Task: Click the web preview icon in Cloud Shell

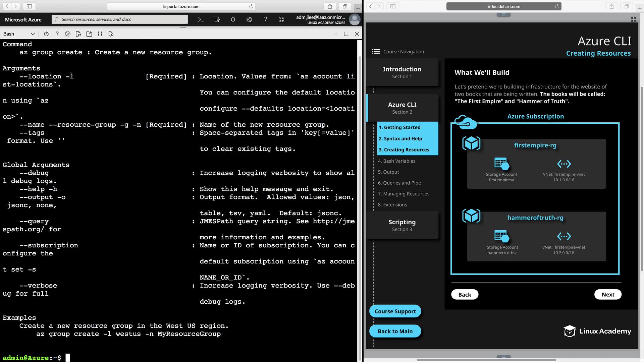Action: tap(111, 34)
